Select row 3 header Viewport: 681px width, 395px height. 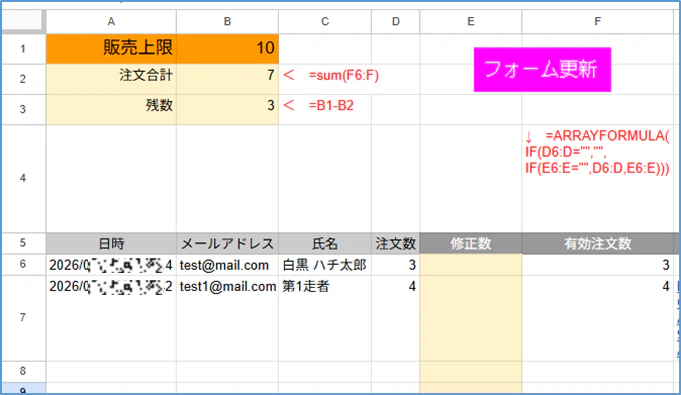(x=23, y=110)
